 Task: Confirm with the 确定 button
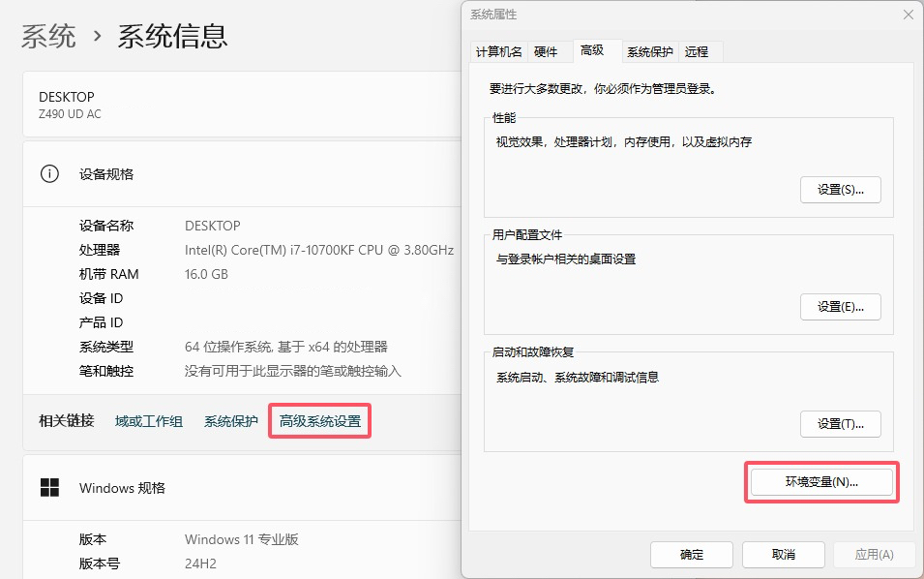(692, 555)
